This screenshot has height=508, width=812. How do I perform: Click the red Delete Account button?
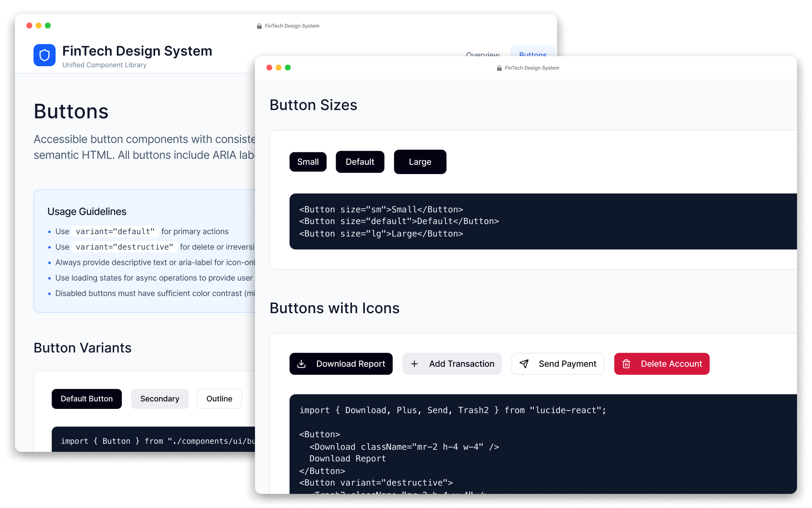point(662,364)
